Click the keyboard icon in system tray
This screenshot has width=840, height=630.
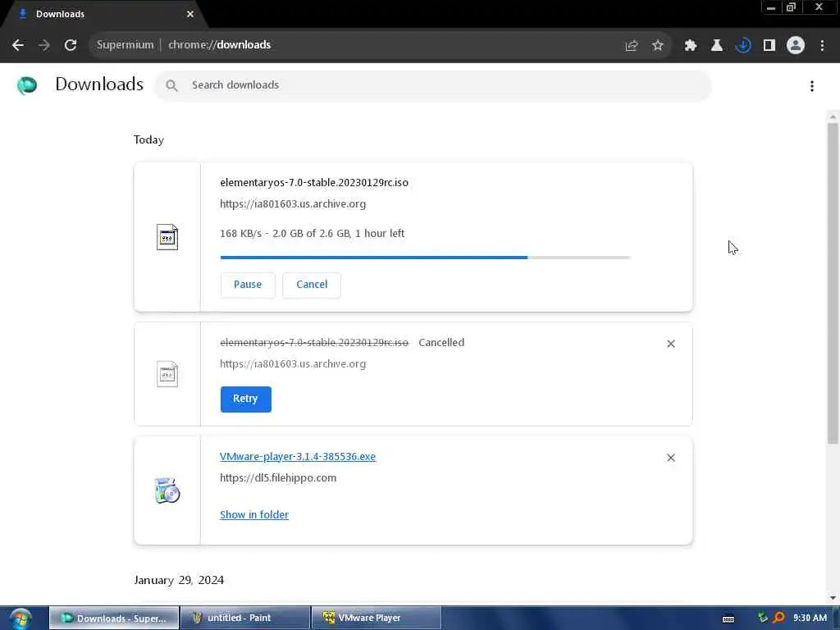pyautogui.click(x=728, y=619)
